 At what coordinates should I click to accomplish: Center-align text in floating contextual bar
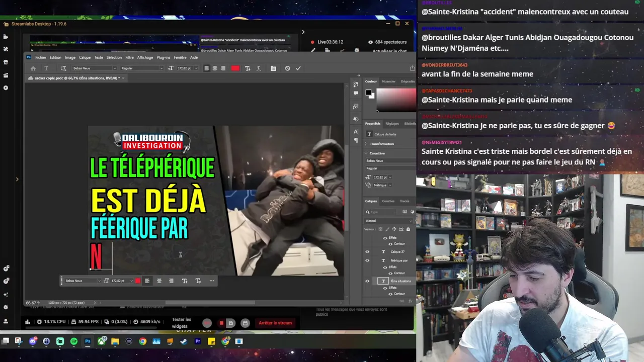(159, 281)
